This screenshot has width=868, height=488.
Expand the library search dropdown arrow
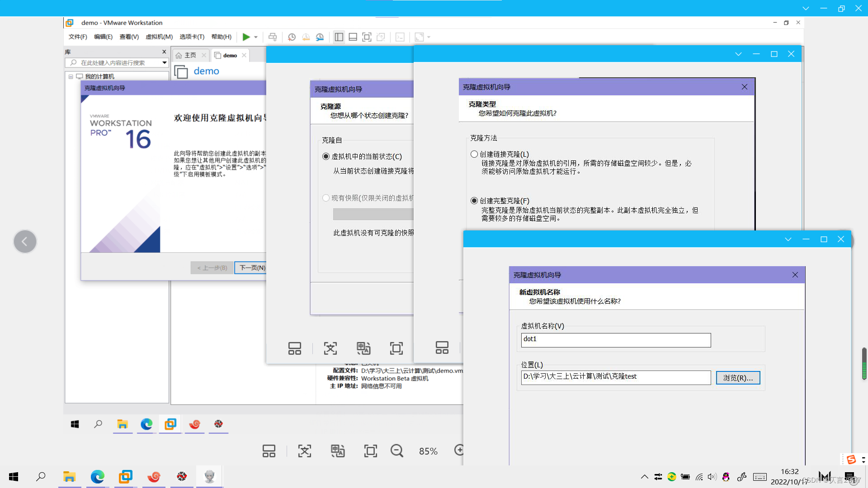(x=165, y=63)
